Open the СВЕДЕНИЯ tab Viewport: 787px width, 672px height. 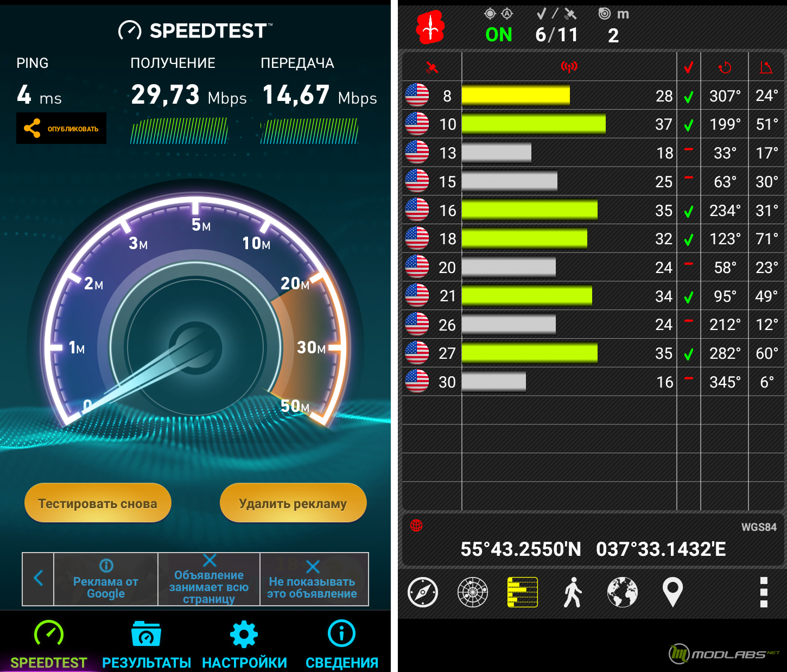click(342, 644)
